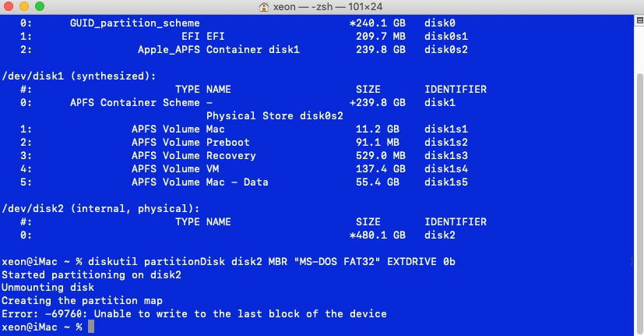Image resolution: width=644 pixels, height=336 pixels.
Task: Click the text cursor at the last prompt
Action: (91, 327)
